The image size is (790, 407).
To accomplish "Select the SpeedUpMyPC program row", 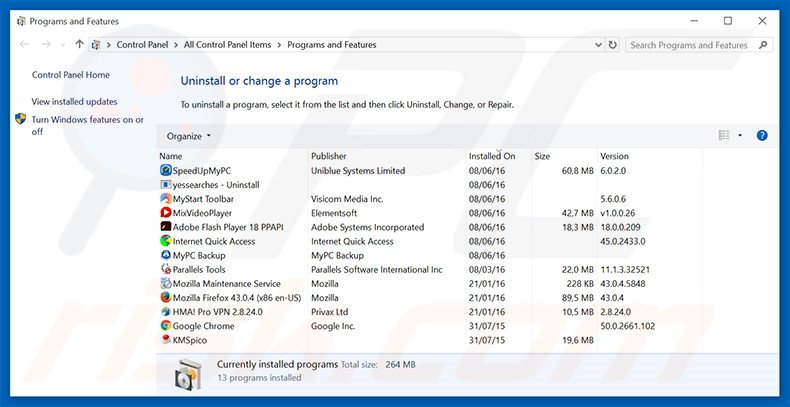I will pyautogui.click(x=429, y=170).
